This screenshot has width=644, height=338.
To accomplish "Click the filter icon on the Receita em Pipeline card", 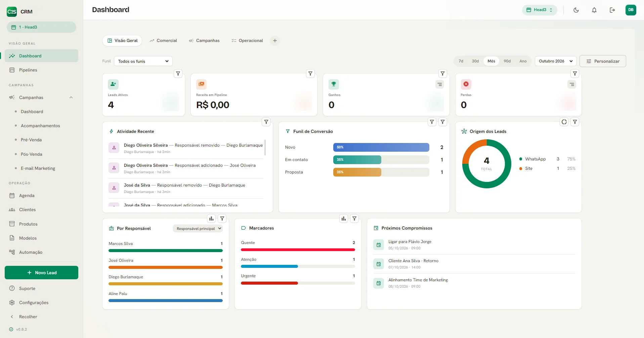I will click(x=310, y=74).
